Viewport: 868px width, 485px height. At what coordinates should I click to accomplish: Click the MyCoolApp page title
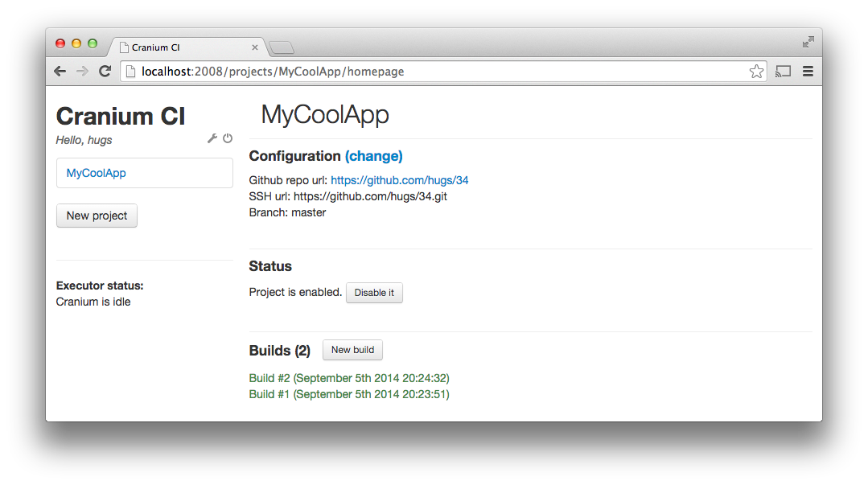[x=325, y=114]
